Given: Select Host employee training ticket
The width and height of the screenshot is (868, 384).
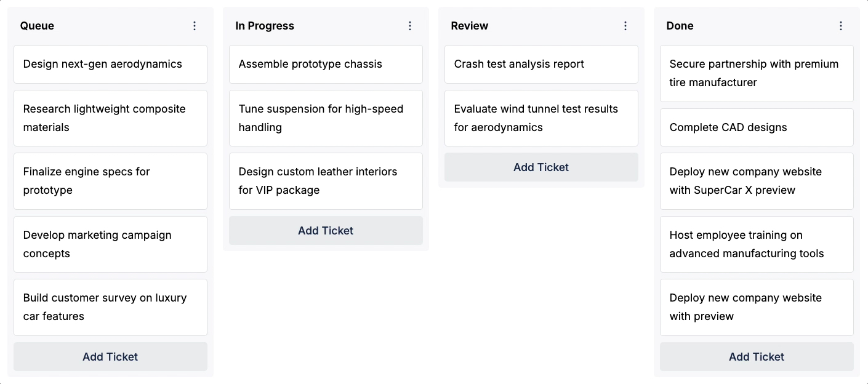Looking at the screenshot, I should 757,244.
